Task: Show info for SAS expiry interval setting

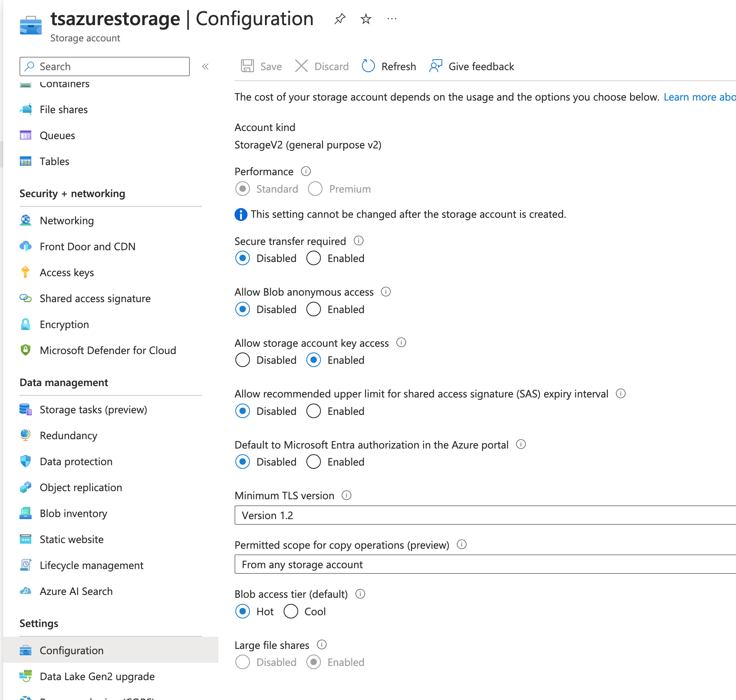Action: (621, 393)
